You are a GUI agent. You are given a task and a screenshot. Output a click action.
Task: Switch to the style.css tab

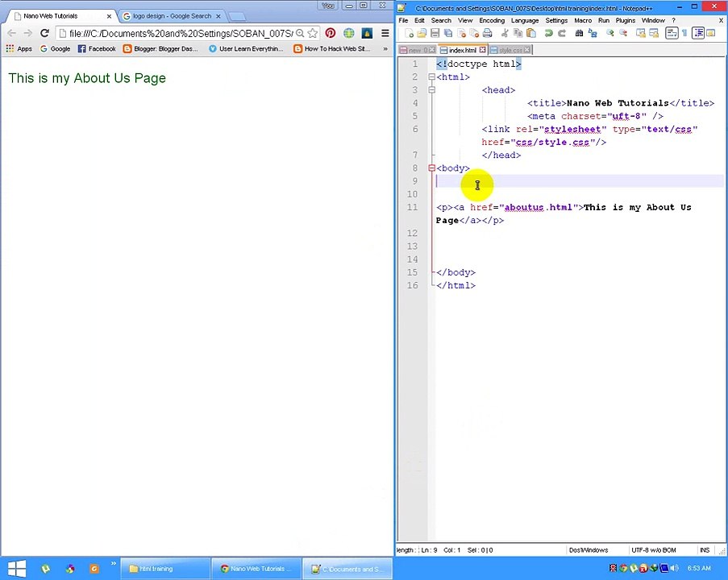point(510,50)
